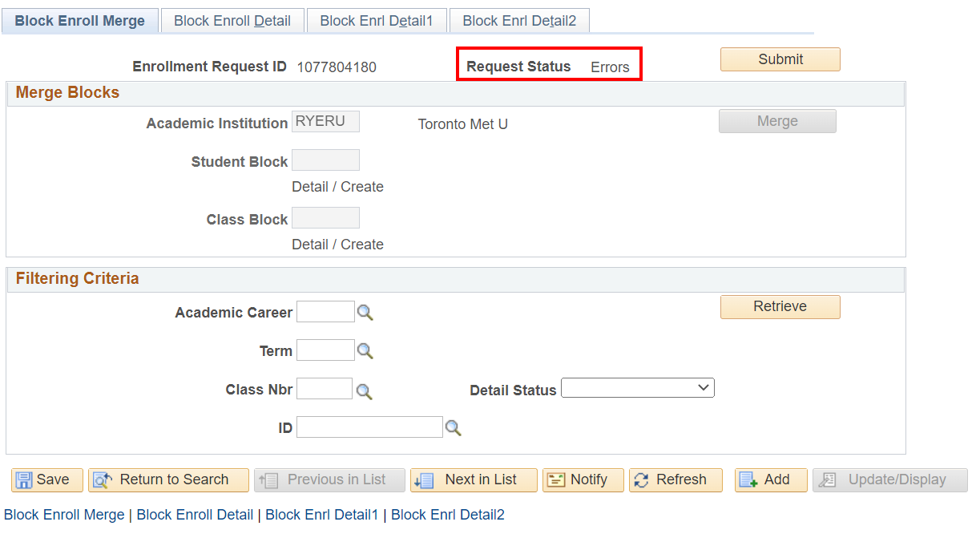980x534 pixels.
Task: Click the Save button with disk icon
Action: coord(47,479)
